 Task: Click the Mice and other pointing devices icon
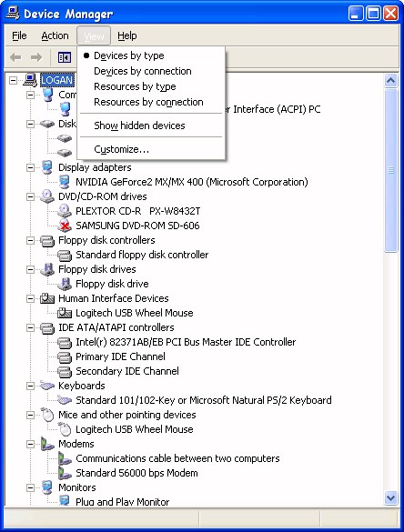47,415
